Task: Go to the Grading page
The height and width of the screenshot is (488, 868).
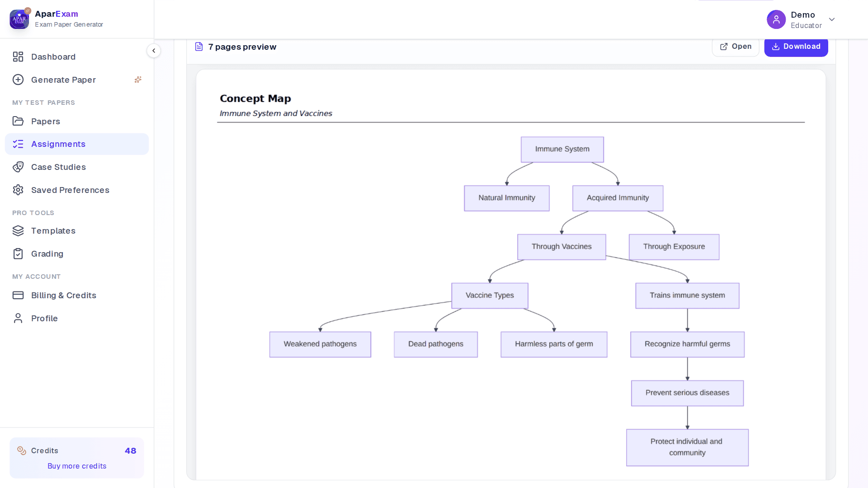Action: tap(77, 254)
